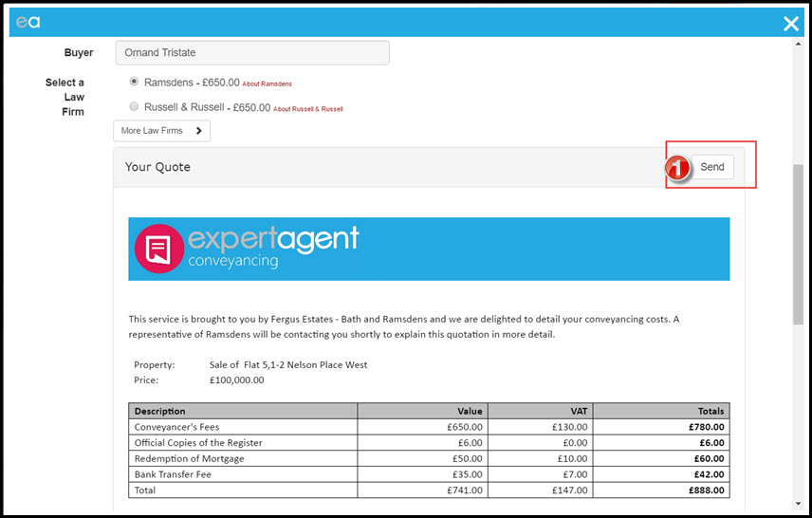
Task: Click the £888.00 grand total cell
Action: click(661, 490)
